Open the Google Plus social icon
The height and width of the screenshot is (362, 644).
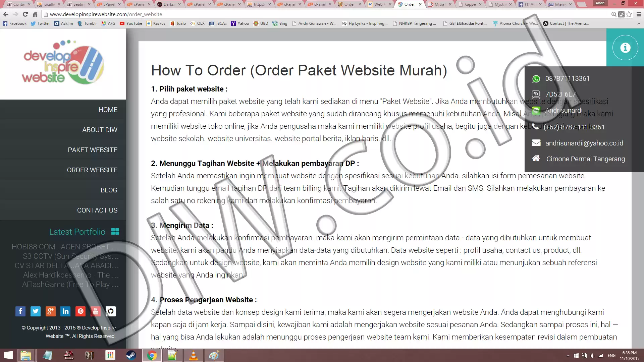point(51,311)
